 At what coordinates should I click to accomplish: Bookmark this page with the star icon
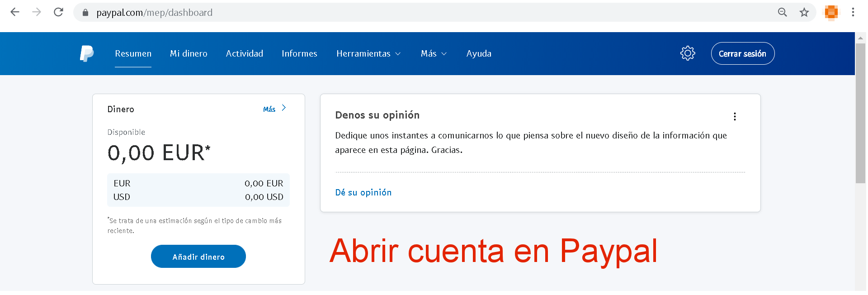804,12
